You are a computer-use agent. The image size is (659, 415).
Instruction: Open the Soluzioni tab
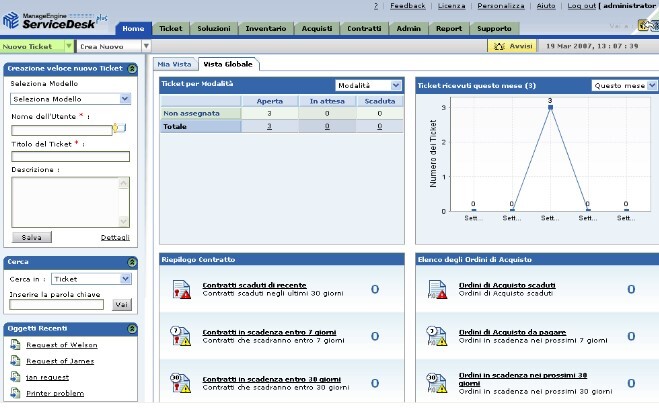(x=214, y=29)
